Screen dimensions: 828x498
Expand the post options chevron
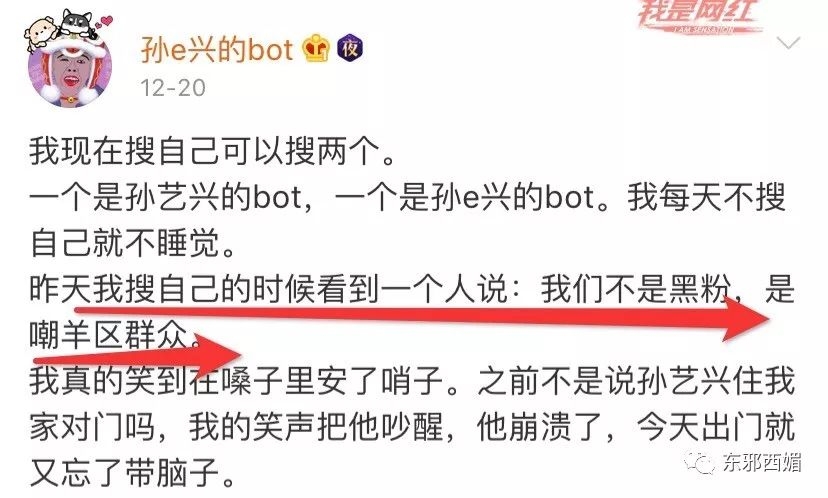789,43
